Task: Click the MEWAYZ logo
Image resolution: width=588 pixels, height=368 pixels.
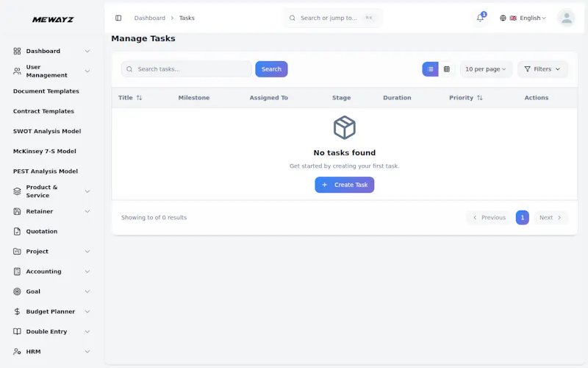Action: [x=53, y=20]
